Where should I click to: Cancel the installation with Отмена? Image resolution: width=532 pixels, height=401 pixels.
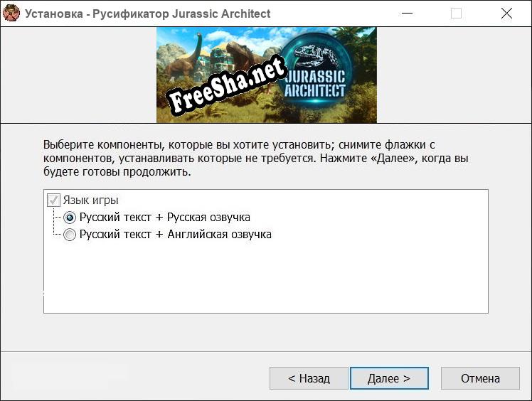(x=480, y=378)
